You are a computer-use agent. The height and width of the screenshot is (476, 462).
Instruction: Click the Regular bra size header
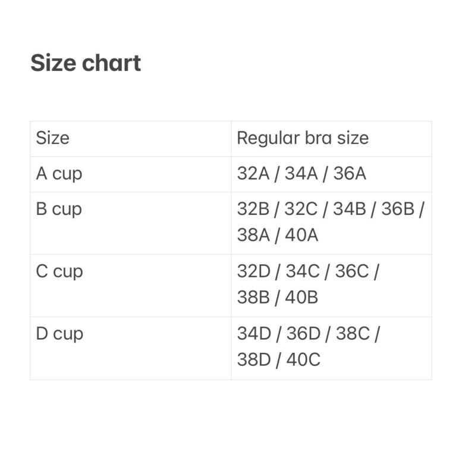(303, 138)
